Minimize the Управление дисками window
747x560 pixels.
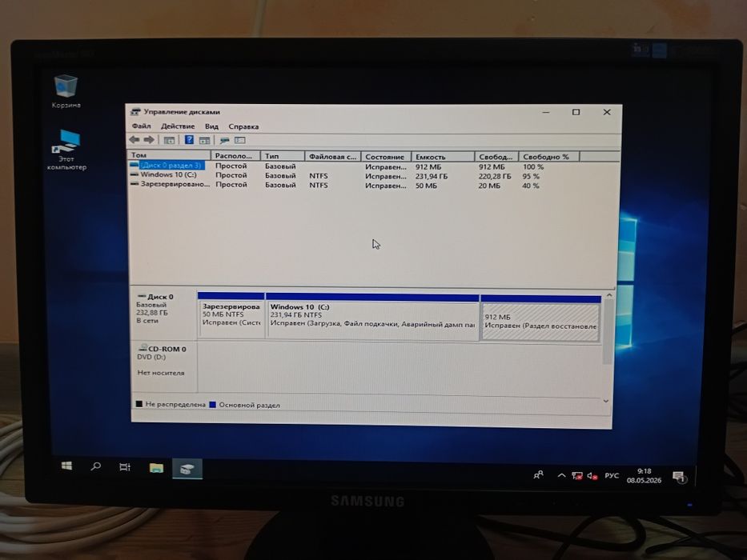(546, 112)
